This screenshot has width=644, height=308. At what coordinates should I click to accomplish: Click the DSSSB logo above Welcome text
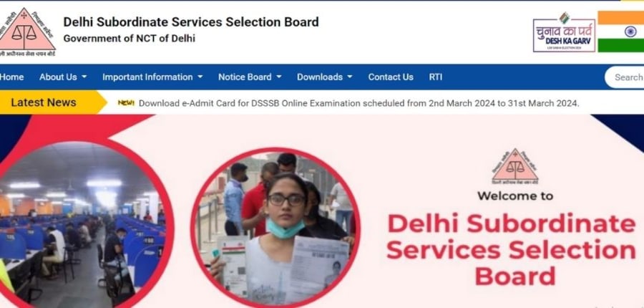pyautogui.click(x=515, y=166)
